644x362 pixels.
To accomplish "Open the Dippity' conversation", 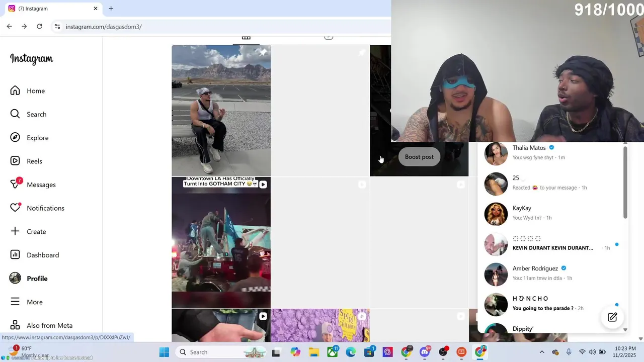I will coord(550,329).
